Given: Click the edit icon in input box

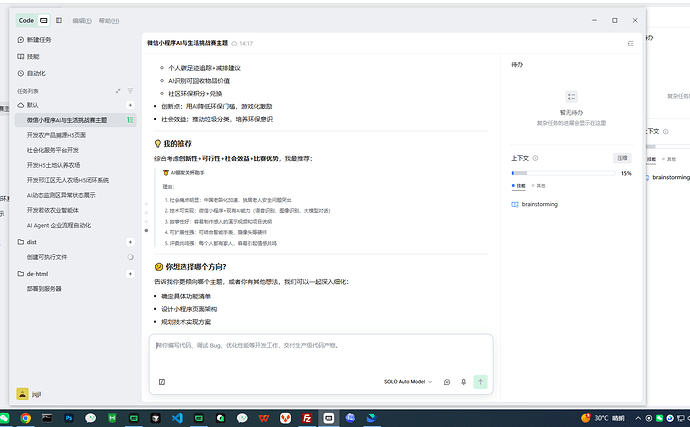Looking at the screenshot, I should (162, 382).
